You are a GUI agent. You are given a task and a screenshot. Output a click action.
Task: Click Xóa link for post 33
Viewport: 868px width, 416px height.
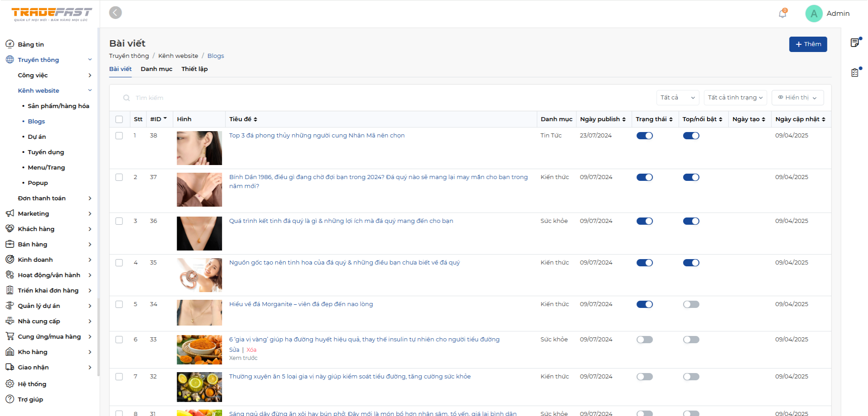coord(251,350)
